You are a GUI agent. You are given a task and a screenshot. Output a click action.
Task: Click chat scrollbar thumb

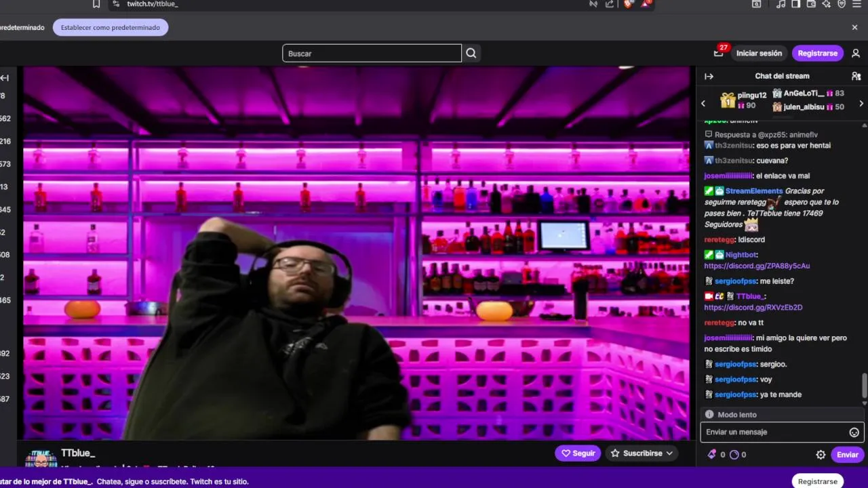[864, 386]
